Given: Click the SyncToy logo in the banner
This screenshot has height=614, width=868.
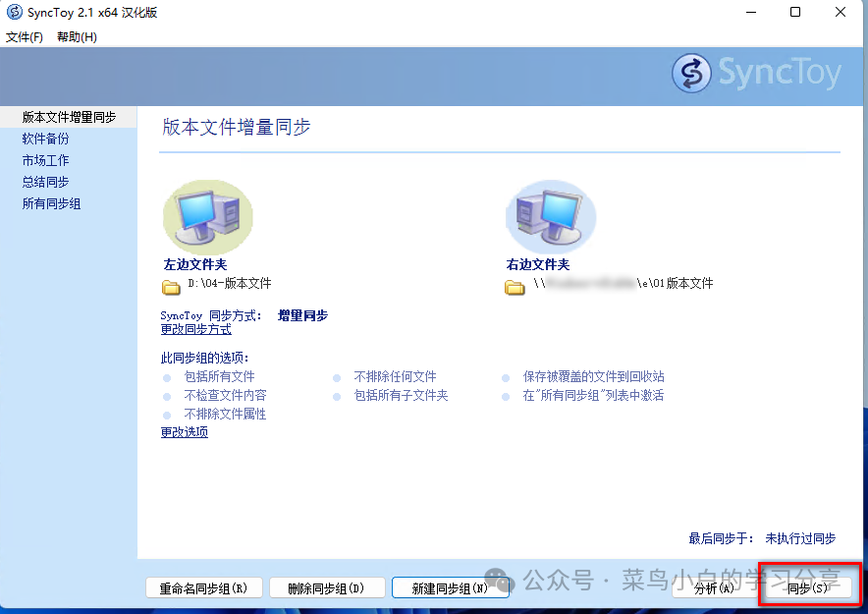Looking at the screenshot, I should tap(757, 73).
